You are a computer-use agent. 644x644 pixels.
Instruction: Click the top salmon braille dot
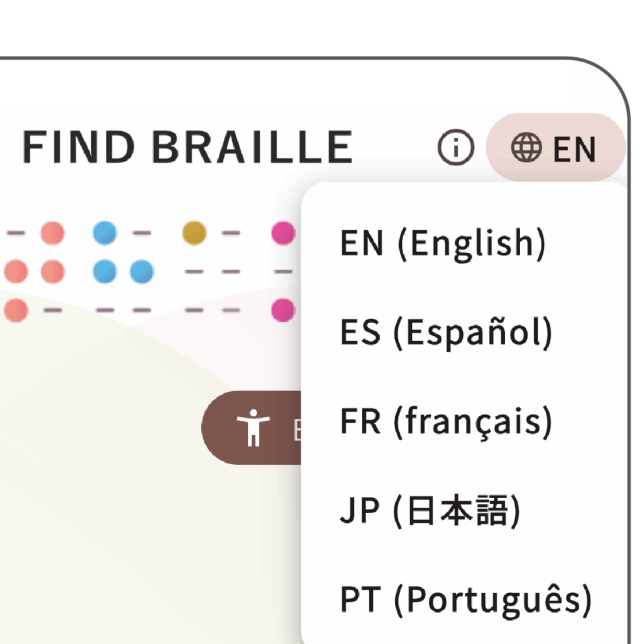click(52, 233)
